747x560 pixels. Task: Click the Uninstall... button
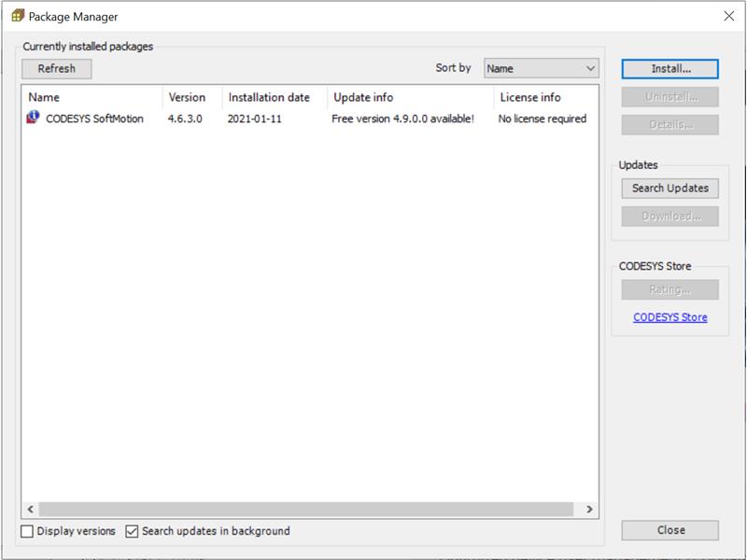coord(669,97)
